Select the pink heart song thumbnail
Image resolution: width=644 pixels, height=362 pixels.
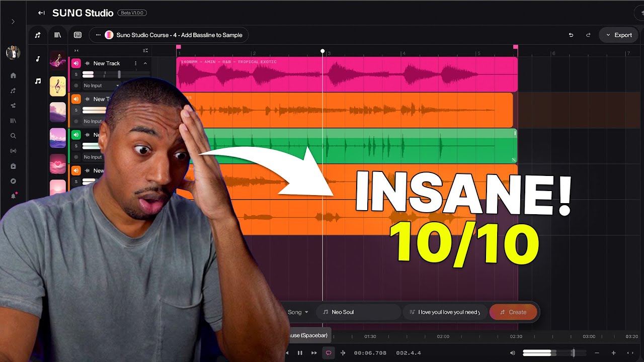tap(58, 163)
